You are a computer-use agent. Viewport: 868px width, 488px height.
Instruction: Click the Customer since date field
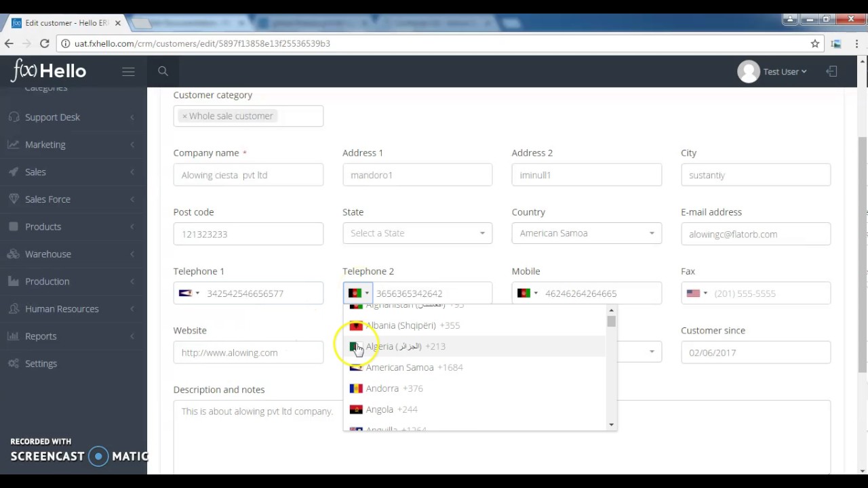[755, 352]
